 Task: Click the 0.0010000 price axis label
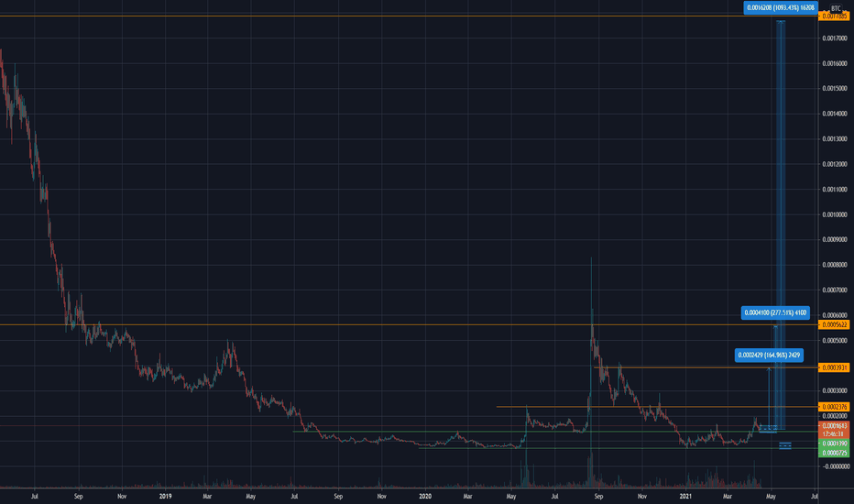(835, 214)
